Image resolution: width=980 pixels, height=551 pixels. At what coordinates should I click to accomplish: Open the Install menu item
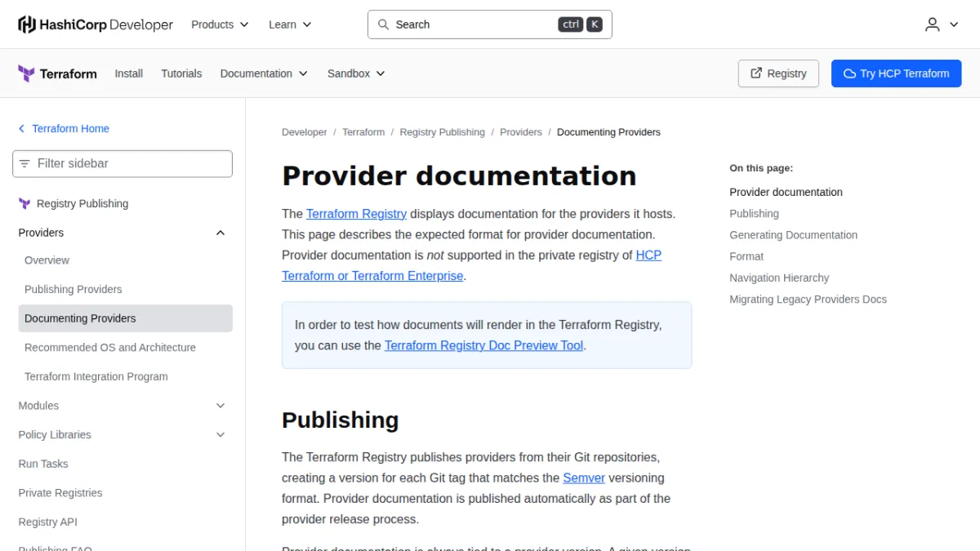128,73
